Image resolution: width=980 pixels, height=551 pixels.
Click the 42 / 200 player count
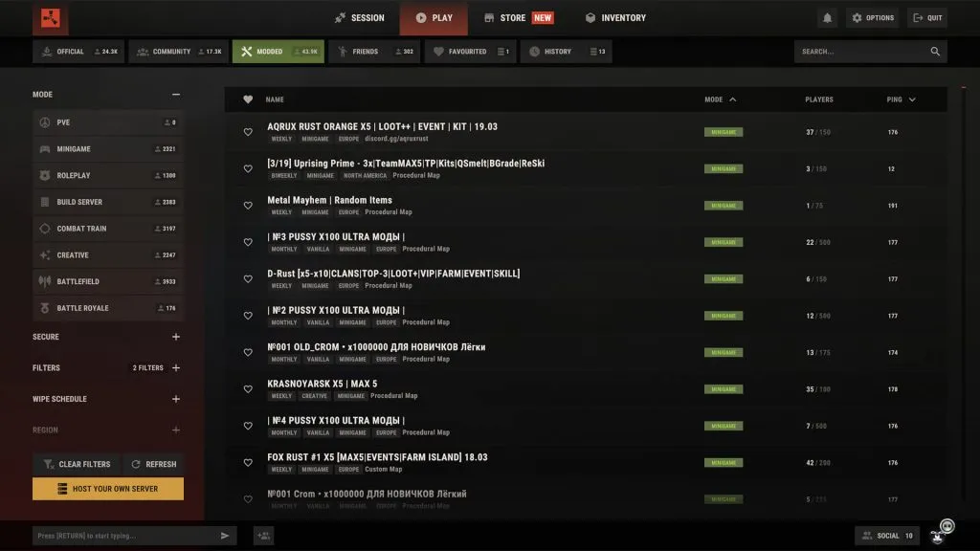[x=818, y=463]
